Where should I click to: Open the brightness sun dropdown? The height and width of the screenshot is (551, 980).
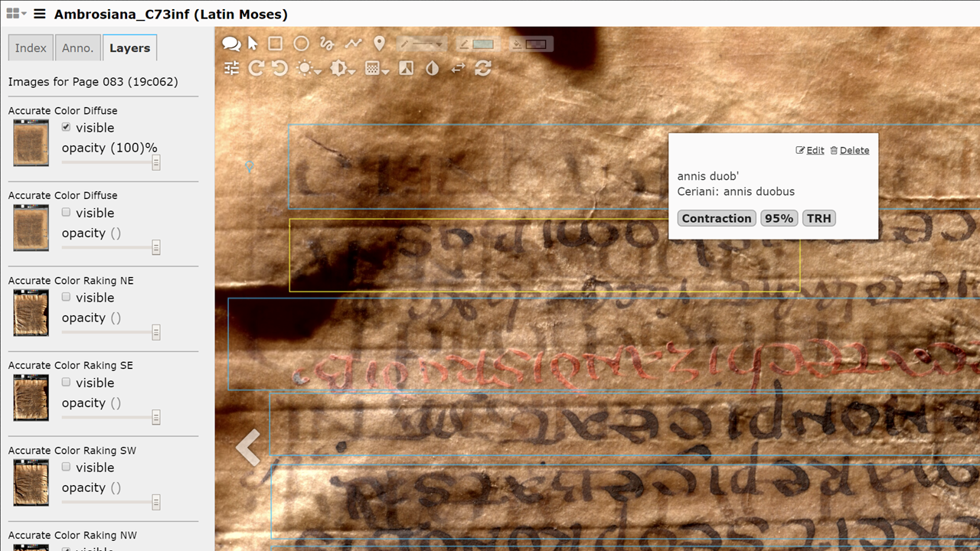309,68
